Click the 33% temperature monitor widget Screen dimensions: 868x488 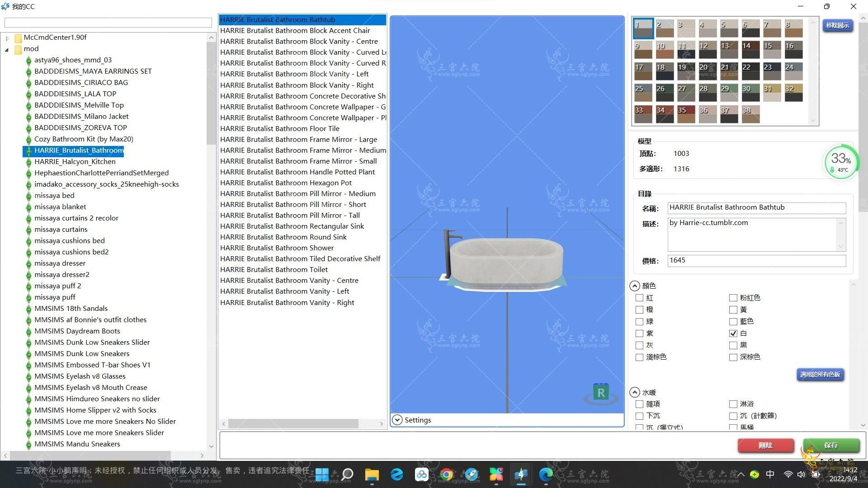(x=841, y=162)
